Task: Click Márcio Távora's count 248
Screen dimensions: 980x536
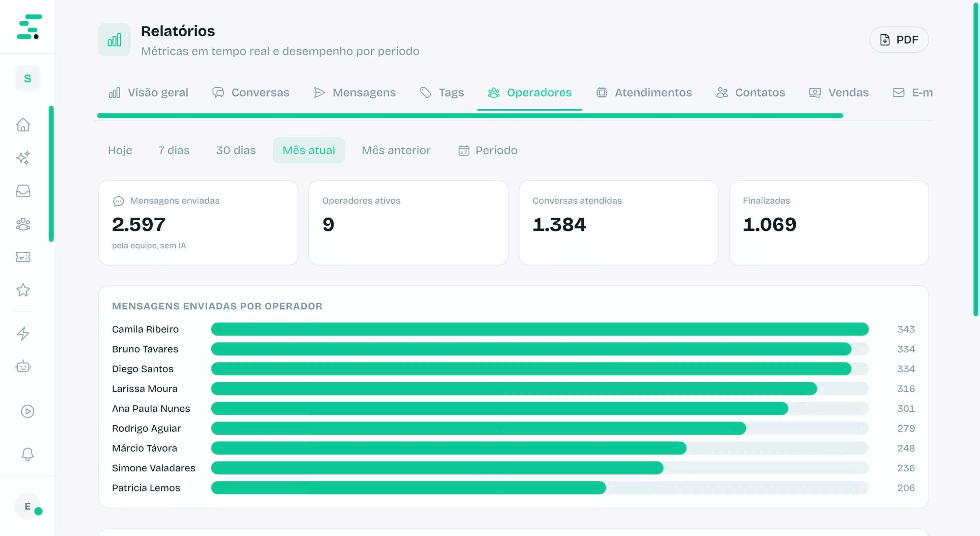Action: (906, 448)
